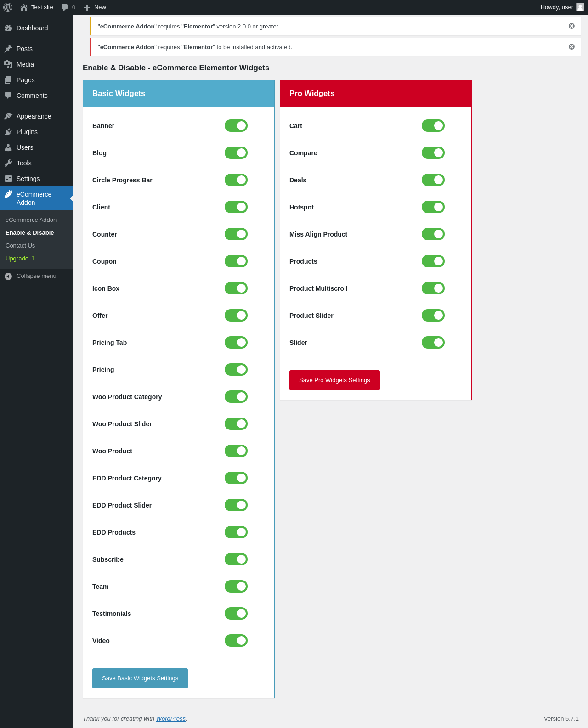Toggle the Counter widget switch

pyautogui.click(x=236, y=234)
